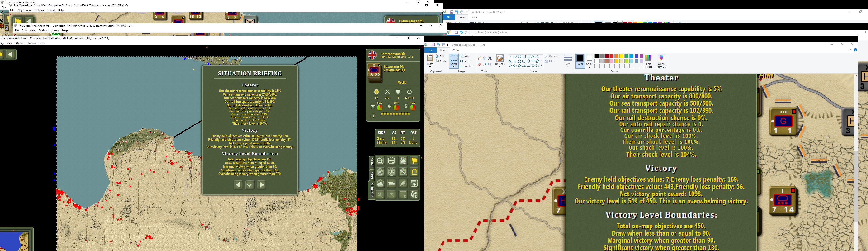The height and width of the screenshot is (251, 868).
Task: Select the Color picker eyedropper tool
Action: tap(485, 65)
